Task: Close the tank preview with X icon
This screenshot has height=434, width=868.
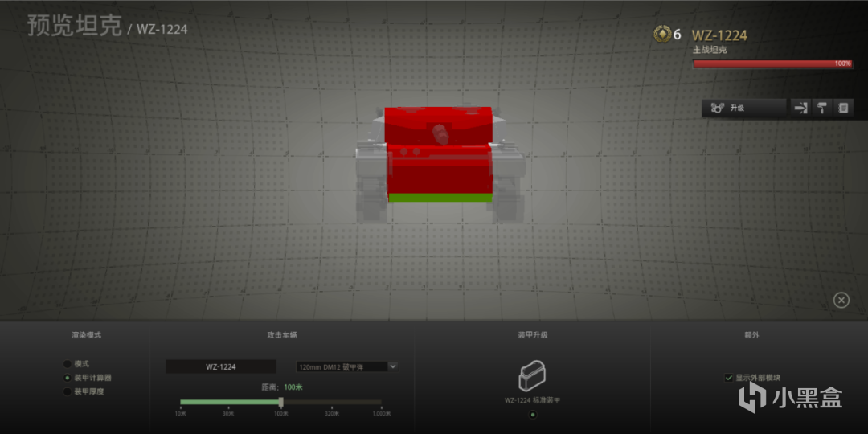Action: click(841, 300)
